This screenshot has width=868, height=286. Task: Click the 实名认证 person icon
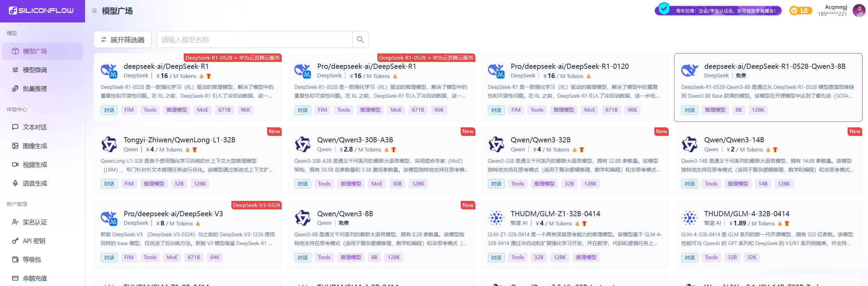click(x=15, y=222)
